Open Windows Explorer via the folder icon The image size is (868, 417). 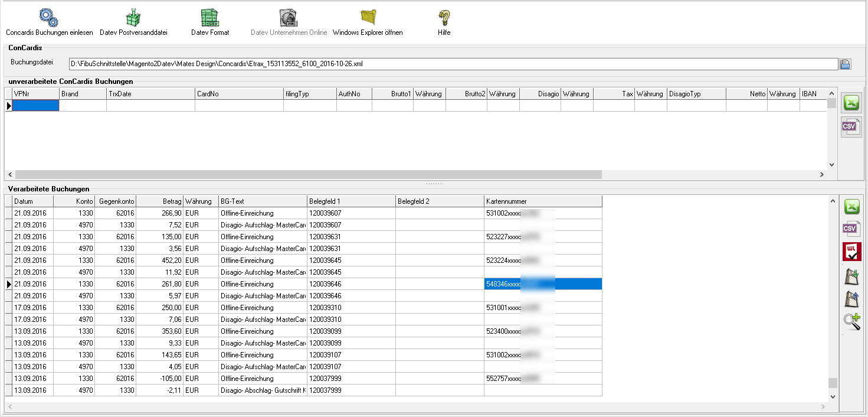368,18
